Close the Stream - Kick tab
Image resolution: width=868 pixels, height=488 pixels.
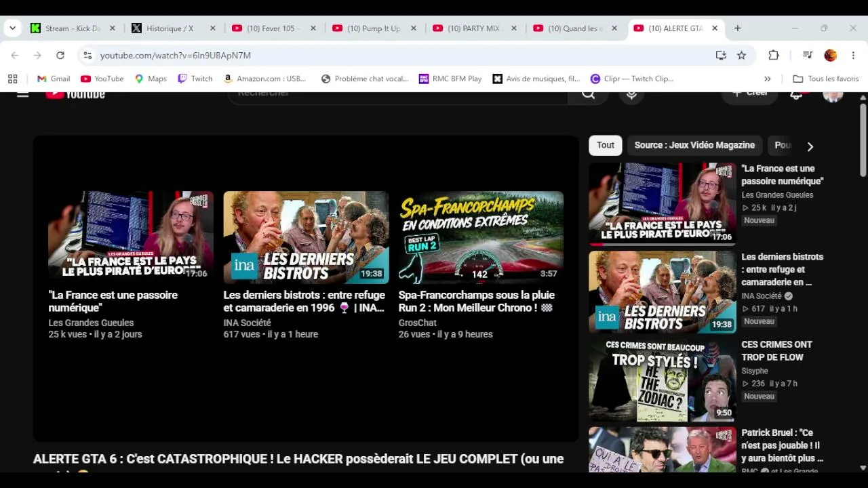coord(113,28)
